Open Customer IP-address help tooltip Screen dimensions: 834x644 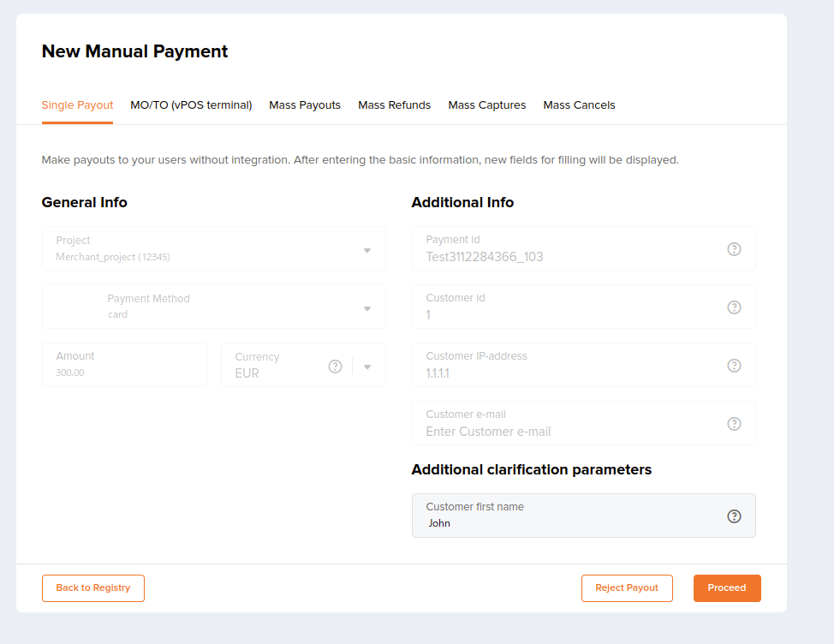pos(734,366)
